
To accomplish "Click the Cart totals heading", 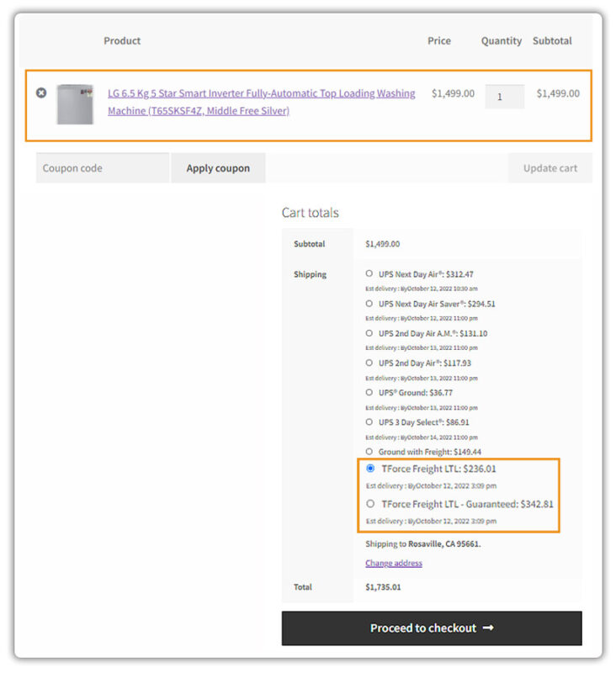I will [310, 213].
